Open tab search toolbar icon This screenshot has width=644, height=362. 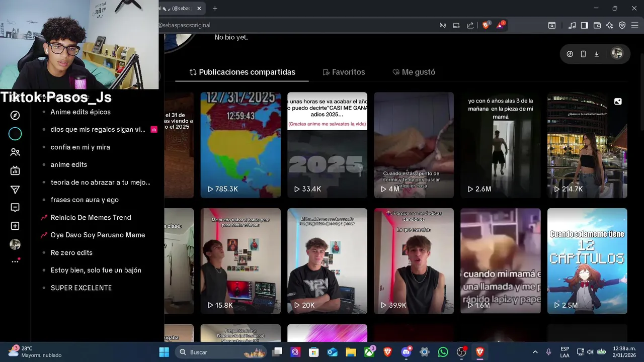pos(552,25)
